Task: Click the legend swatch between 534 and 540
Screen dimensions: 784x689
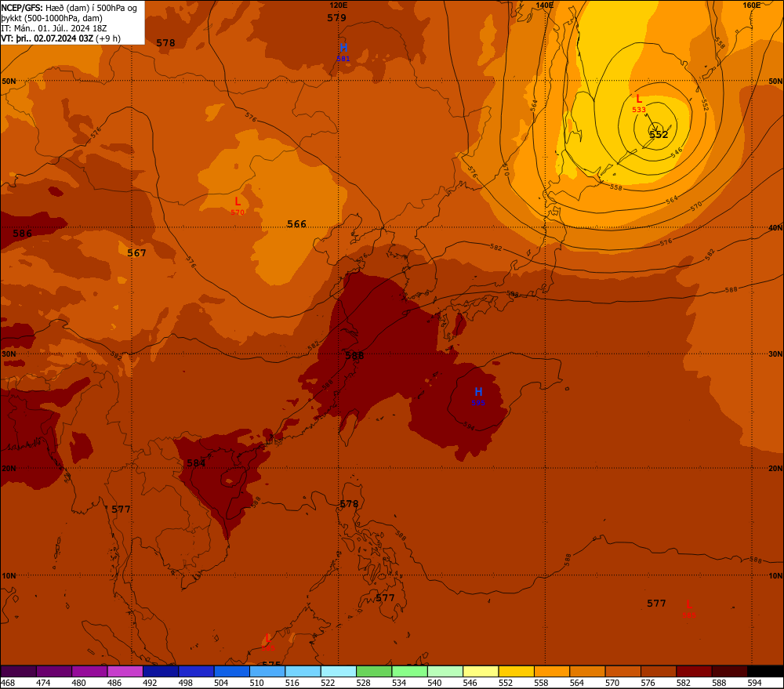Action: click(x=409, y=671)
